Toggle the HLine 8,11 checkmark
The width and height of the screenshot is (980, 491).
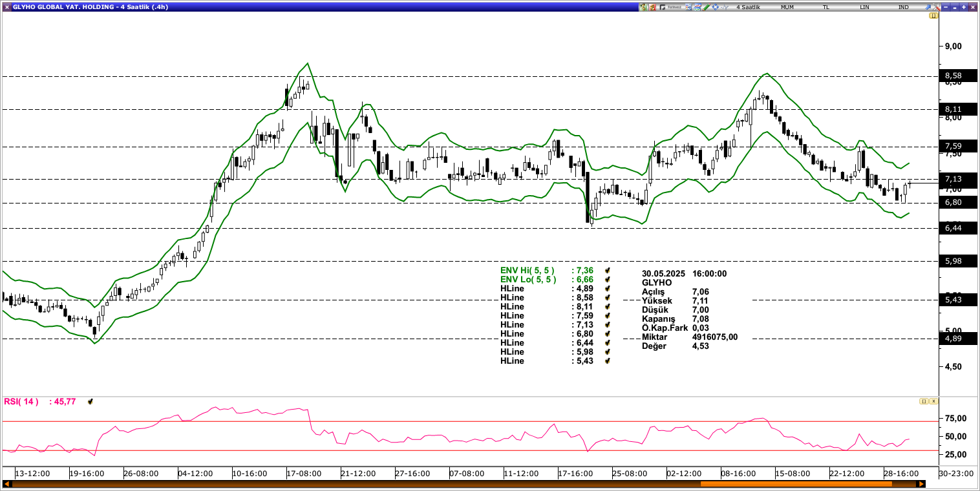[x=608, y=307]
